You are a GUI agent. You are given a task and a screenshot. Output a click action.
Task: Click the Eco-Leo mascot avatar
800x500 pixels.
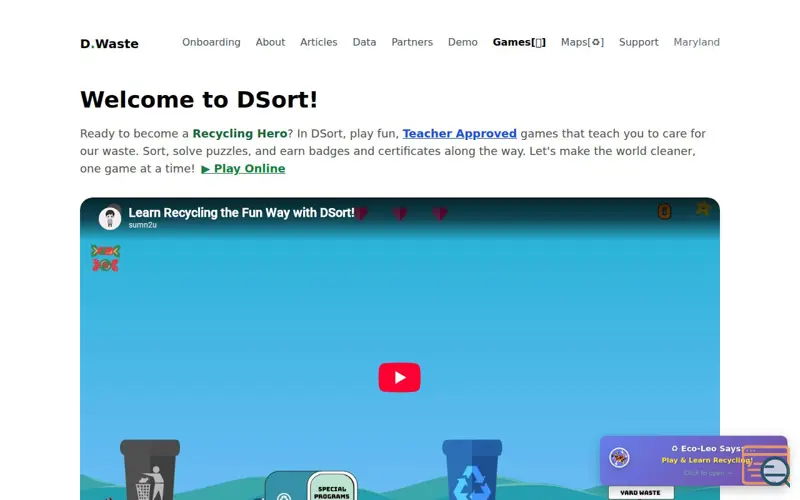pyautogui.click(x=619, y=458)
